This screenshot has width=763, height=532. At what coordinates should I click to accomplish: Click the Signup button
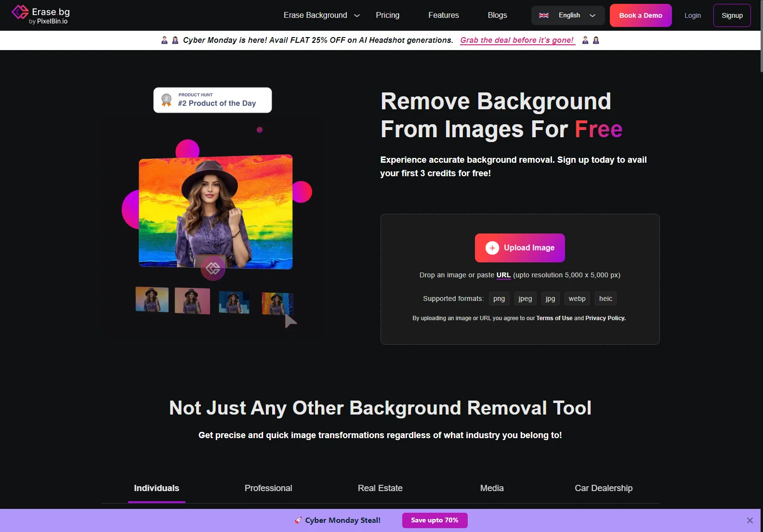(x=732, y=15)
